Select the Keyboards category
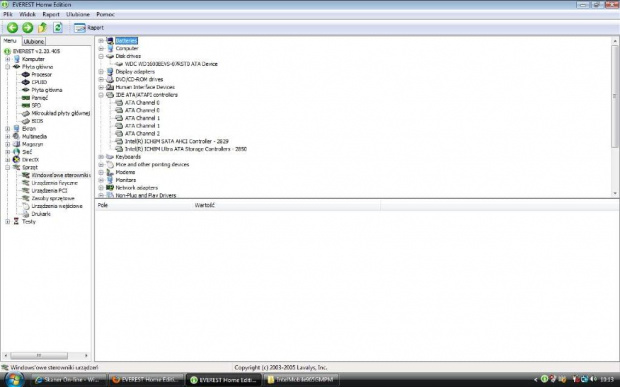The width and height of the screenshot is (620, 387). (x=128, y=157)
